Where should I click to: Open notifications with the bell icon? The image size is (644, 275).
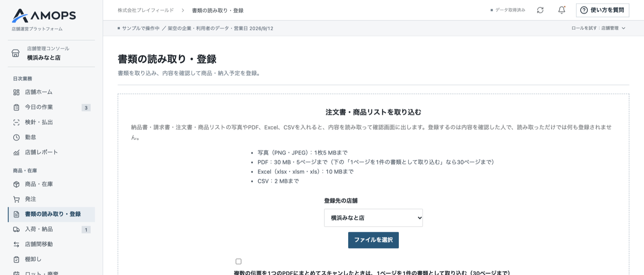(x=561, y=10)
